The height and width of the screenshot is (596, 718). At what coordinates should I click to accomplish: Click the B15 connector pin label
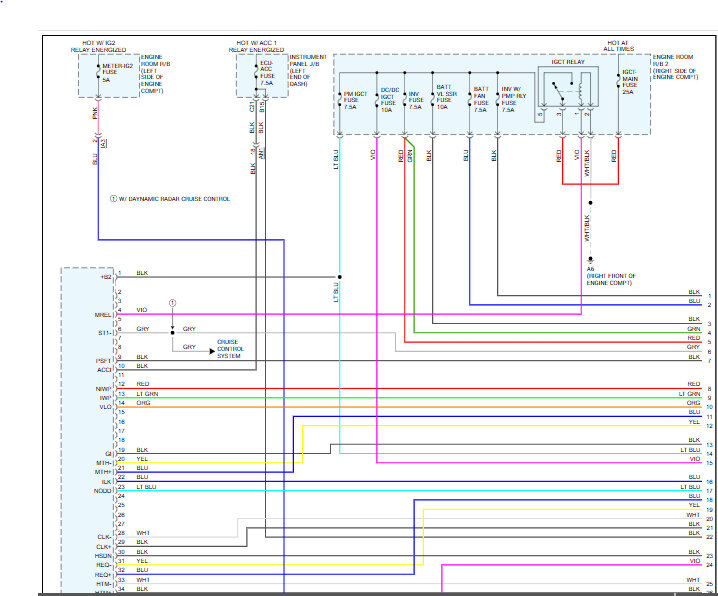(261, 107)
